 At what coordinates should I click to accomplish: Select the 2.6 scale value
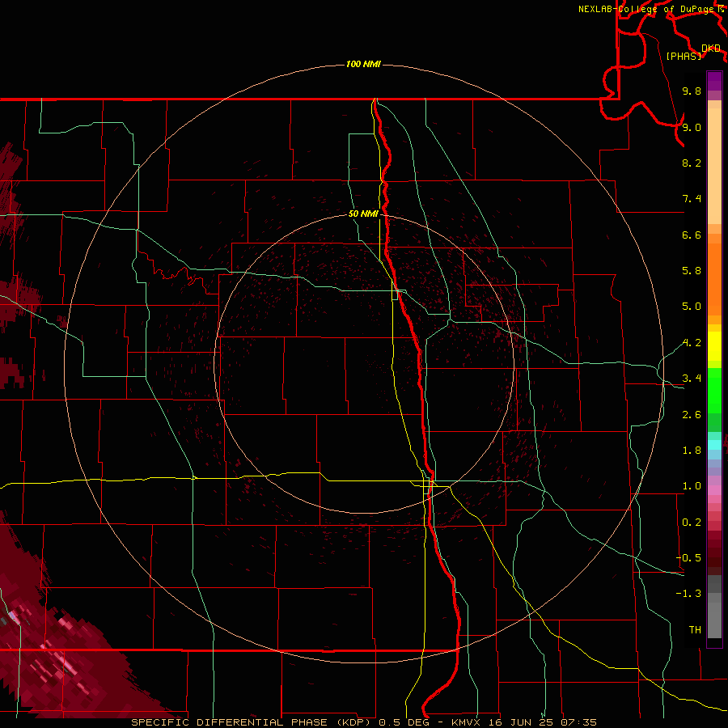[692, 415]
